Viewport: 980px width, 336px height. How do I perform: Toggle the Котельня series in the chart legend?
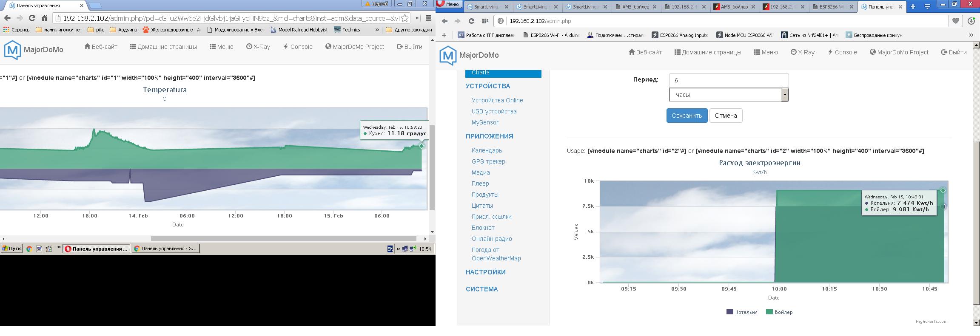[742, 312]
